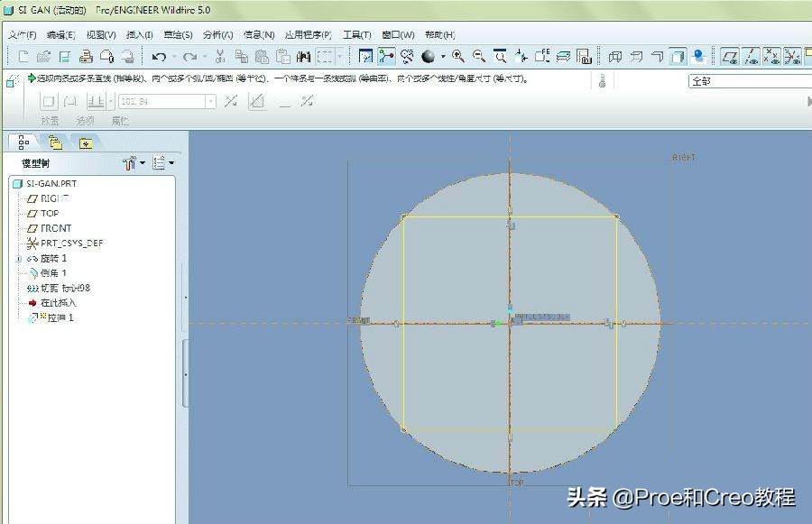Toggle datum point display
This screenshot has width=812, height=524.
click(x=772, y=57)
